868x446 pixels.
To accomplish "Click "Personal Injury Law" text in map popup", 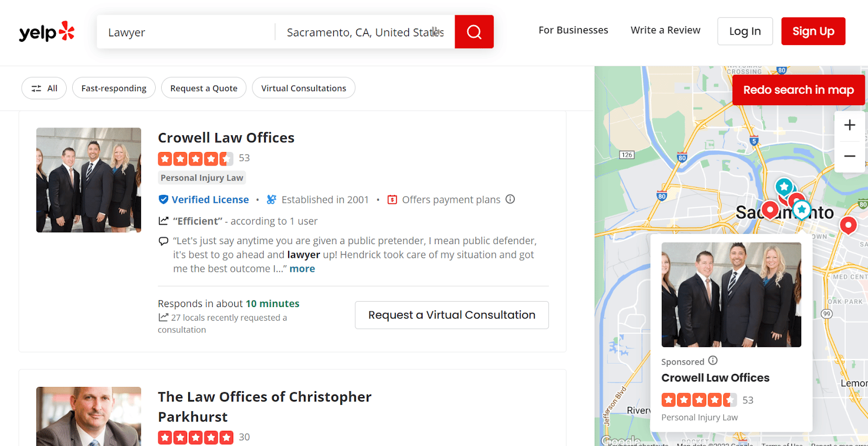I will tap(699, 417).
